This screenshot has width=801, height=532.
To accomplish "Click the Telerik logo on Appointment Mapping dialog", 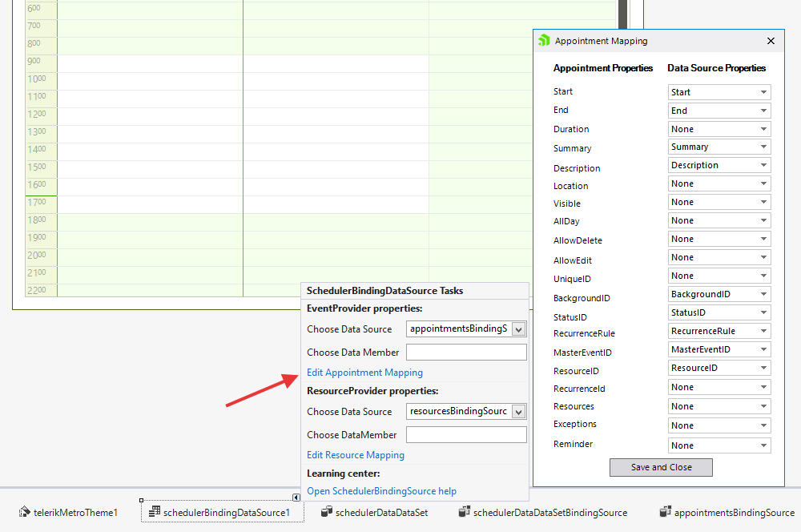I will point(544,41).
